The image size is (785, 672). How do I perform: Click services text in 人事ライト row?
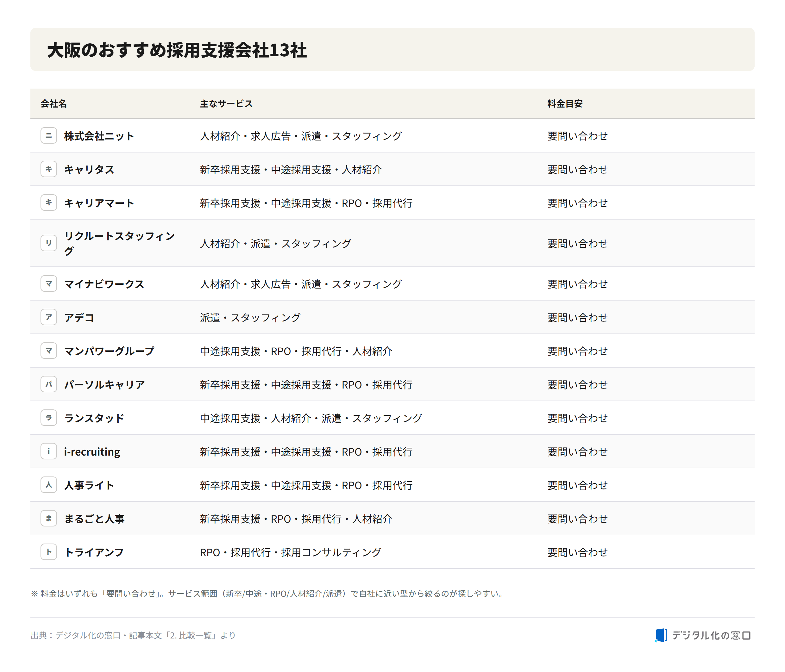click(x=306, y=485)
